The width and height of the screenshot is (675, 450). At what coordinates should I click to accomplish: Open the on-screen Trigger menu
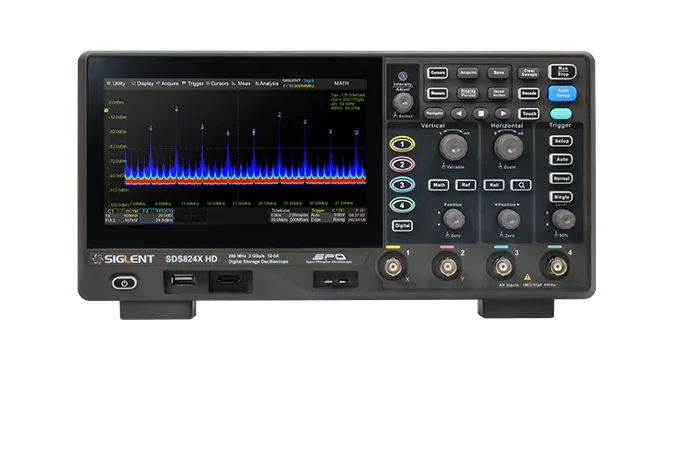click(193, 84)
